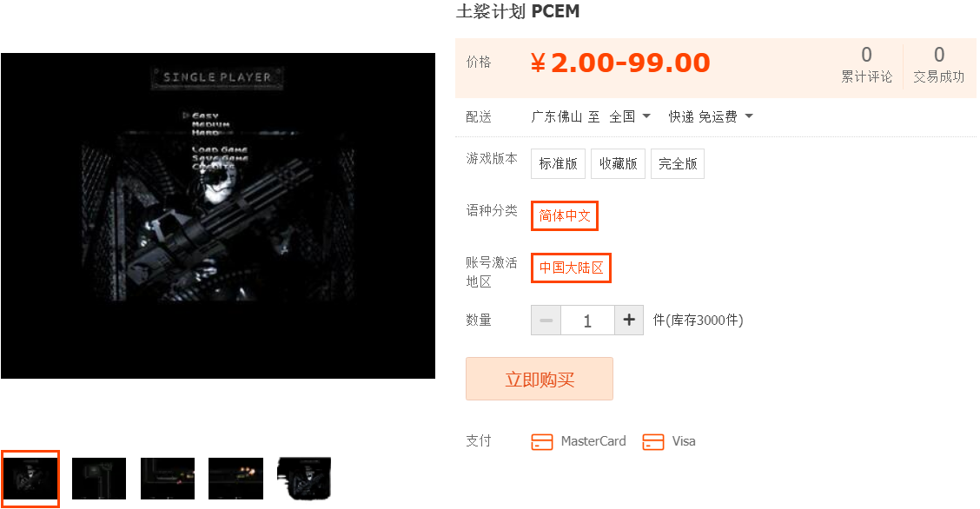The height and width of the screenshot is (509, 980).
Task: Select the 完全版 game version option
Action: click(x=678, y=163)
